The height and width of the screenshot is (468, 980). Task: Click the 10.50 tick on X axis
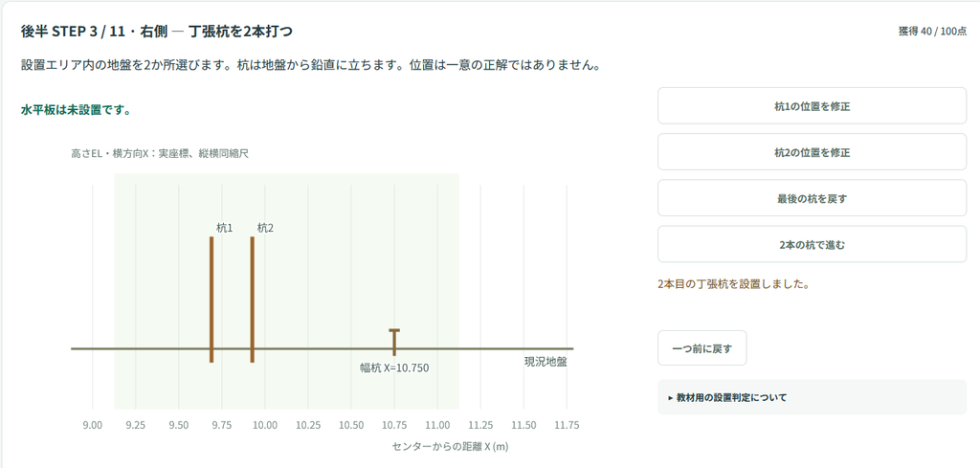(351, 426)
